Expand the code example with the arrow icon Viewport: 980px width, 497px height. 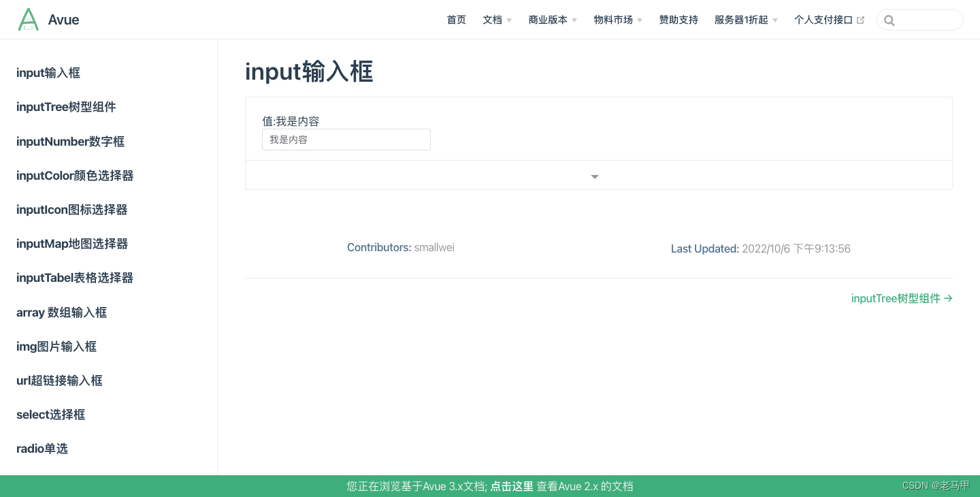[x=594, y=176]
